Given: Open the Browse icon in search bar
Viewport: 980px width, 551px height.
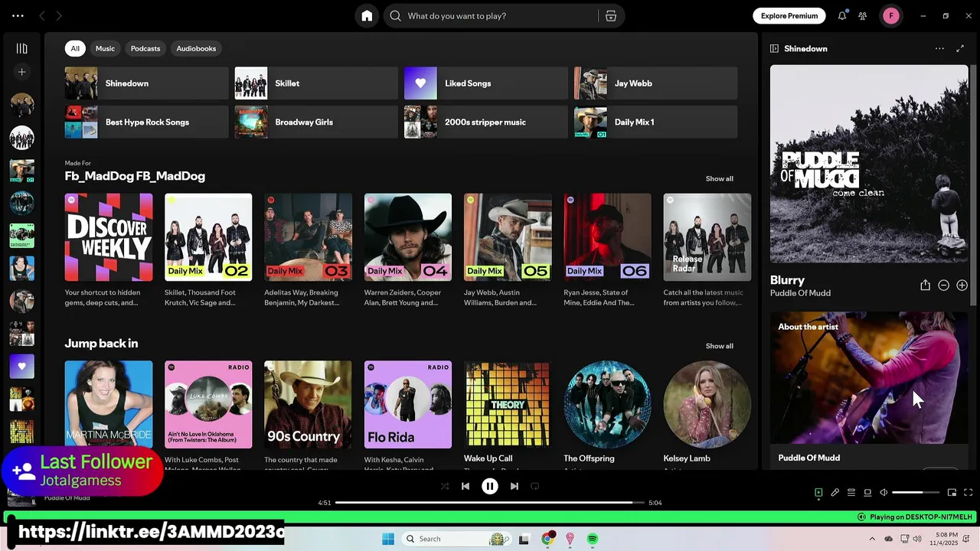Looking at the screenshot, I should (x=611, y=16).
